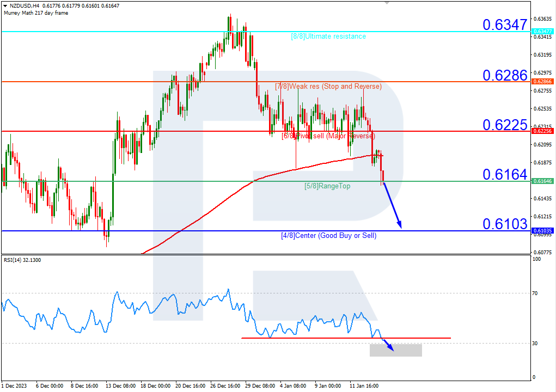The image size is (556, 392).
Task: Open the symbol dropdown triangle beside NZDUSD,H4
Action: 4,4
